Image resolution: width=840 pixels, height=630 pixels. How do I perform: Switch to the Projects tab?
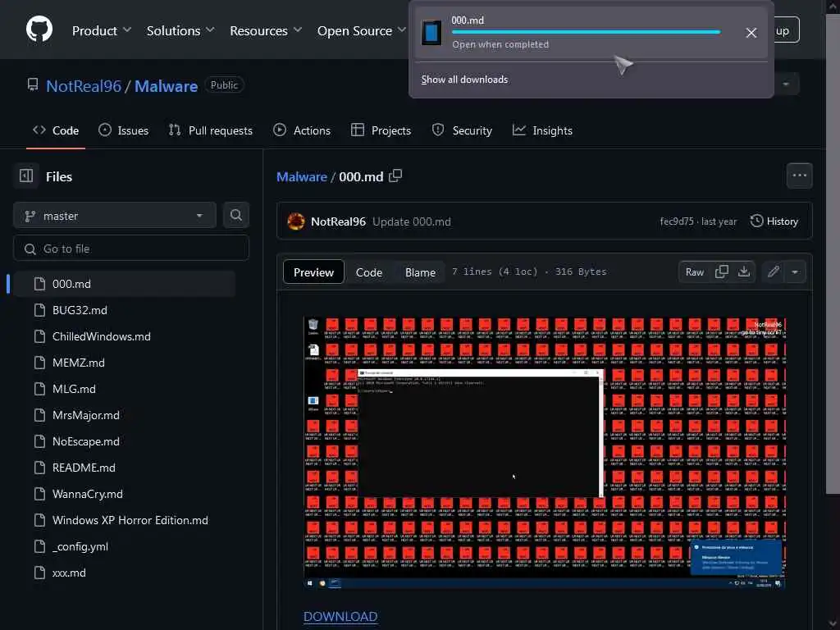tap(381, 130)
